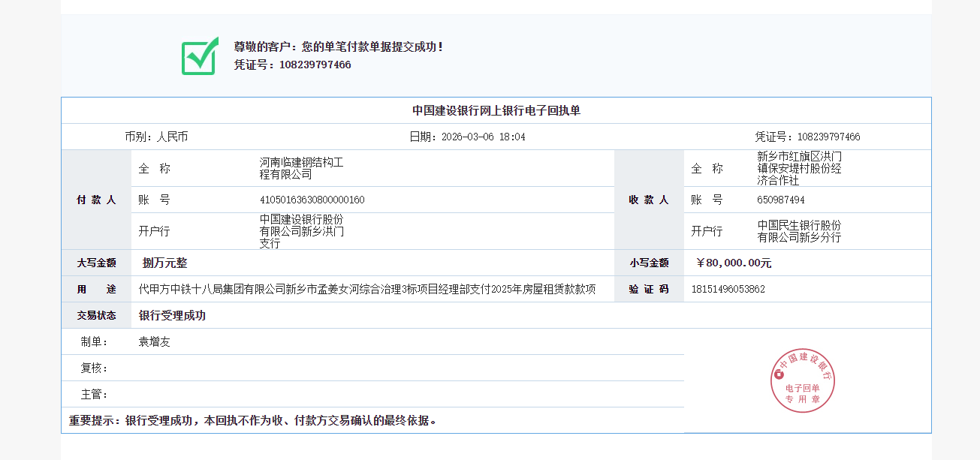Click the receipt title "中国建设银行网上银行电子回执单"
980x460 pixels.
pyautogui.click(x=496, y=110)
